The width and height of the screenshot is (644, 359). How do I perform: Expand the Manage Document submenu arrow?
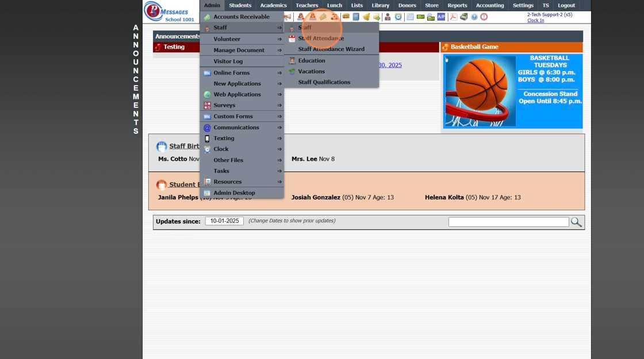click(279, 50)
